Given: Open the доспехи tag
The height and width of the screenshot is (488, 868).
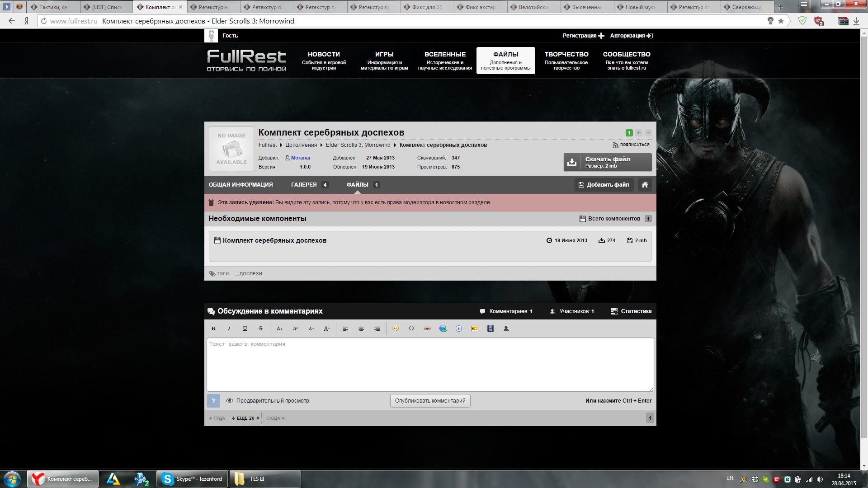Looking at the screenshot, I should click(250, 273).
